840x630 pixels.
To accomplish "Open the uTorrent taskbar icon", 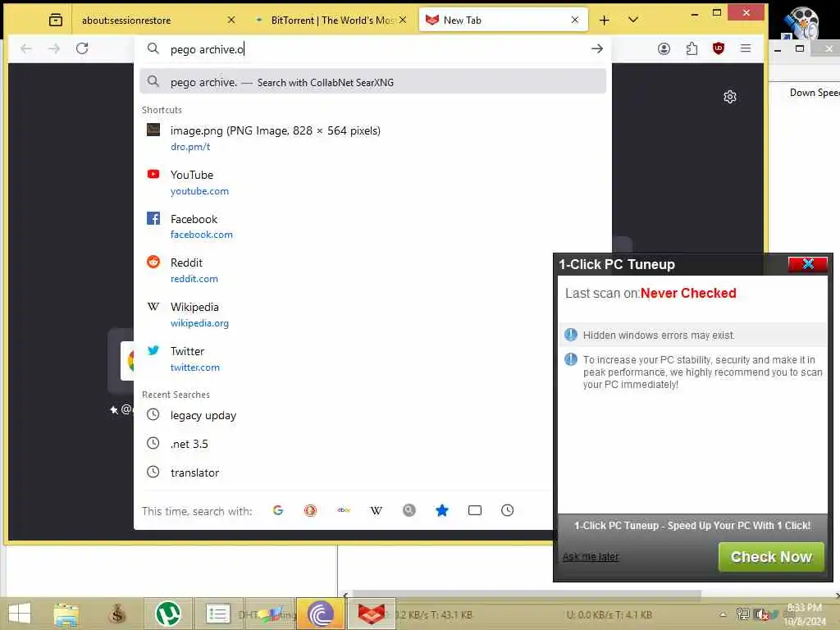I will (167, 614).
